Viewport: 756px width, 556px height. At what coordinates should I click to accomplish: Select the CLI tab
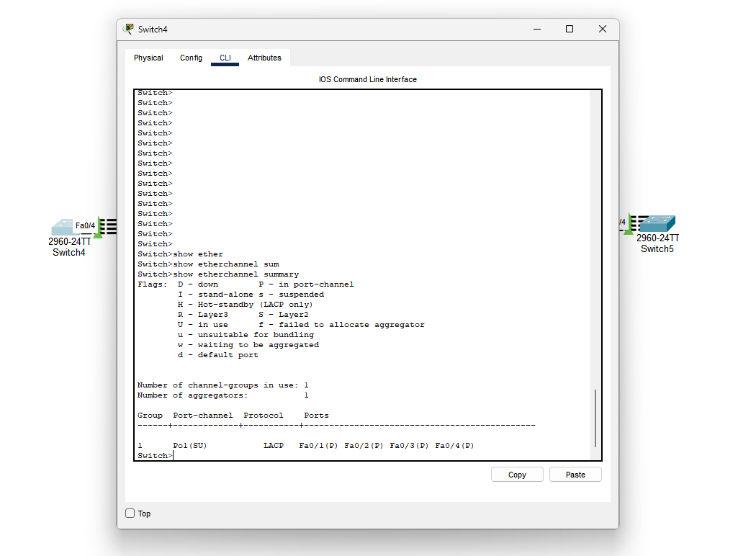pos(225,58)
